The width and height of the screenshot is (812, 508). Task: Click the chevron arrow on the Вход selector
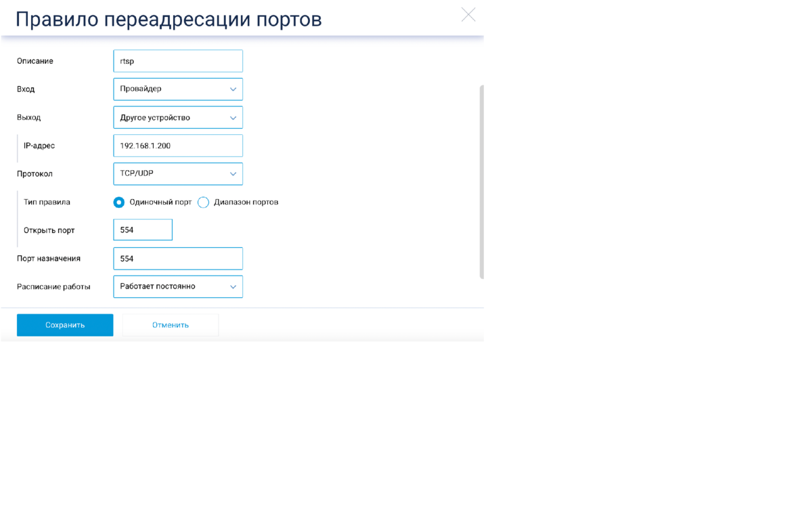pyautogui.click(x=233, y=89)
